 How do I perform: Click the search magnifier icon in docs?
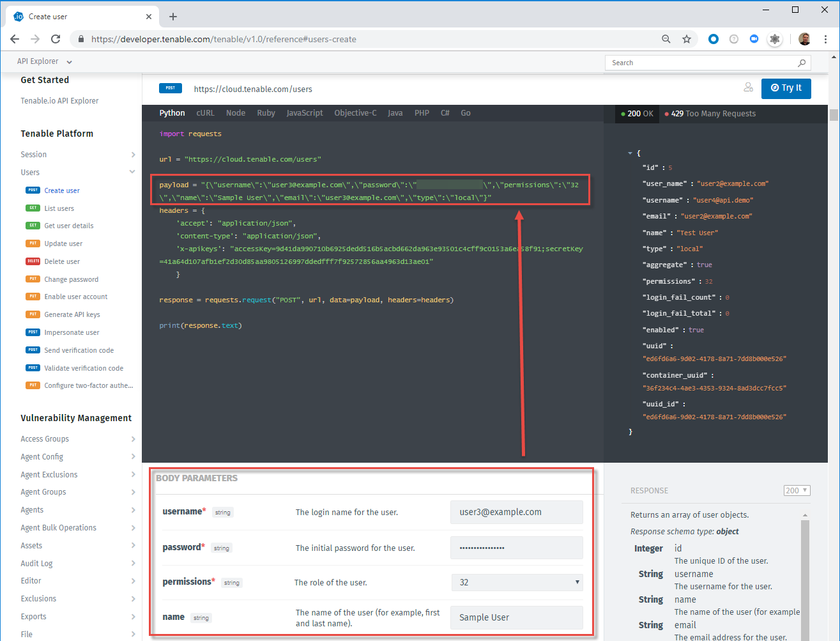click(x=802, y=63)
